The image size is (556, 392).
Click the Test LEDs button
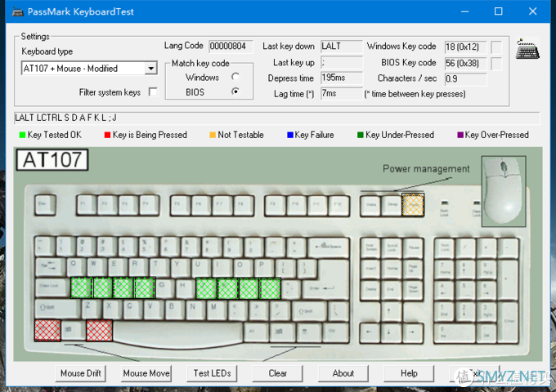pos(212,373)
